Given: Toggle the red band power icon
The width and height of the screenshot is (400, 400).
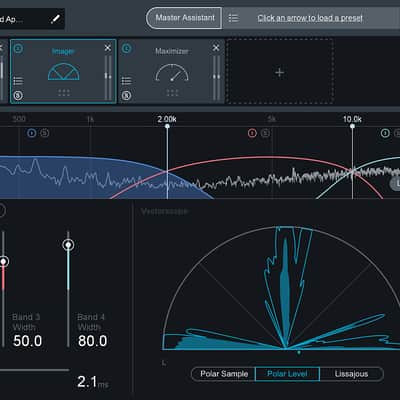Looking at the screenshot, I should (x=252, y=133).
